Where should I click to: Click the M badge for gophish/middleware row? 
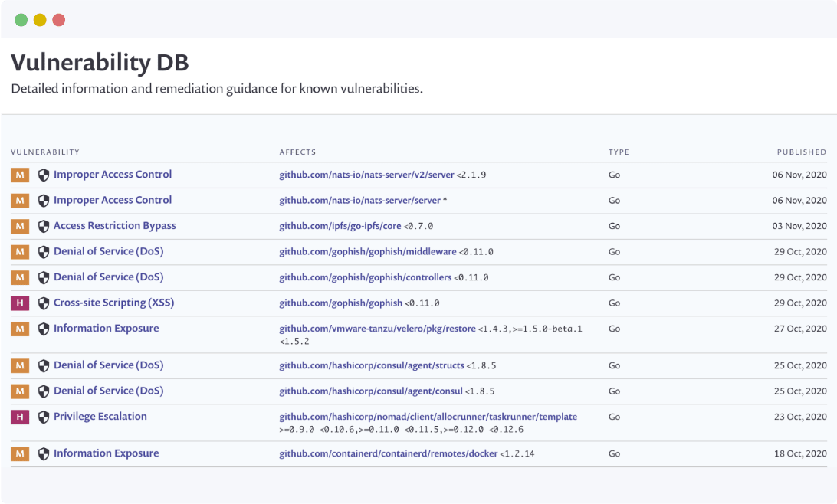point(20,252)
